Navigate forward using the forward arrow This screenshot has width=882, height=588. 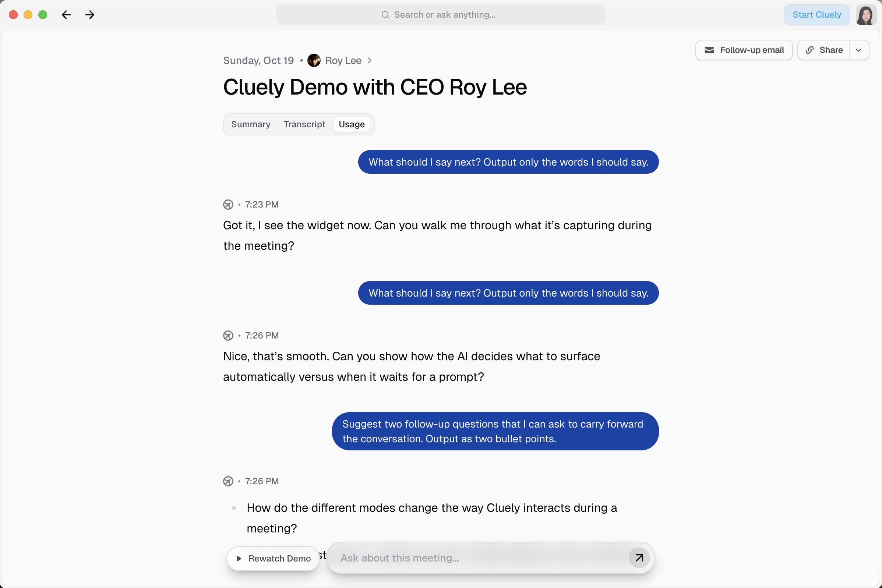(x=89, y=15)
